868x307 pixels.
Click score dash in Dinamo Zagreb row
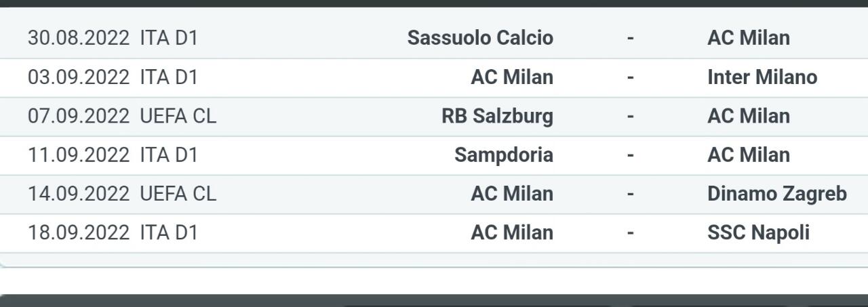tap(630, 194)
